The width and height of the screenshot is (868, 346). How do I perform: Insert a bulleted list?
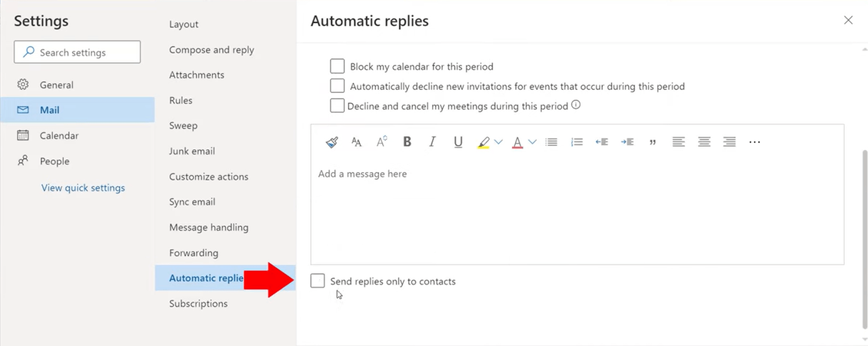pos(551,142)
